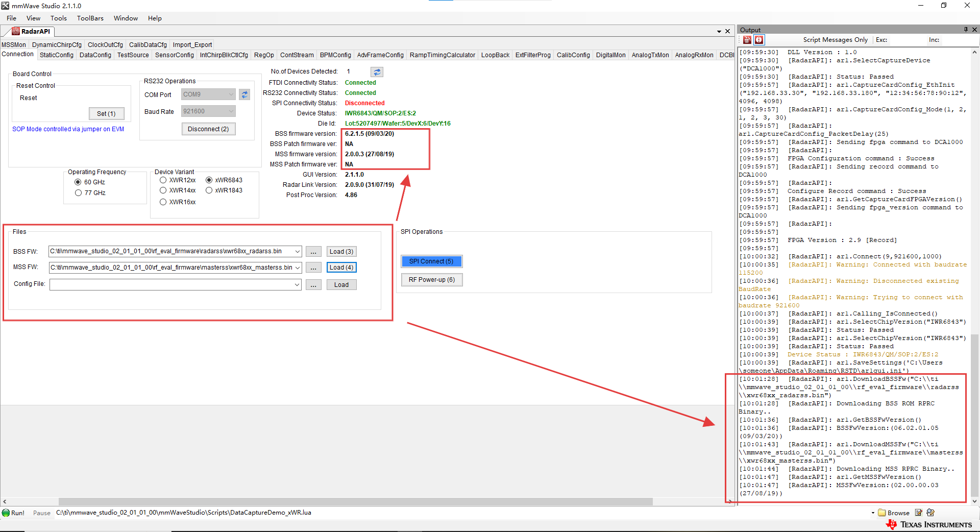Expand the Baud Rate dropdown
Viewport: 980px width, 532px height.
click(x=231, y=111)
